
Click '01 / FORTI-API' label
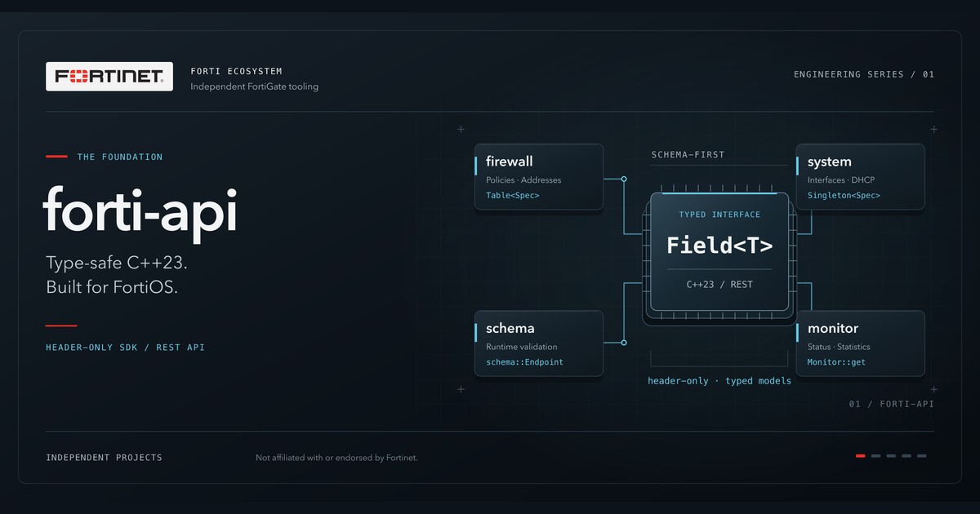tap(892, 404)
